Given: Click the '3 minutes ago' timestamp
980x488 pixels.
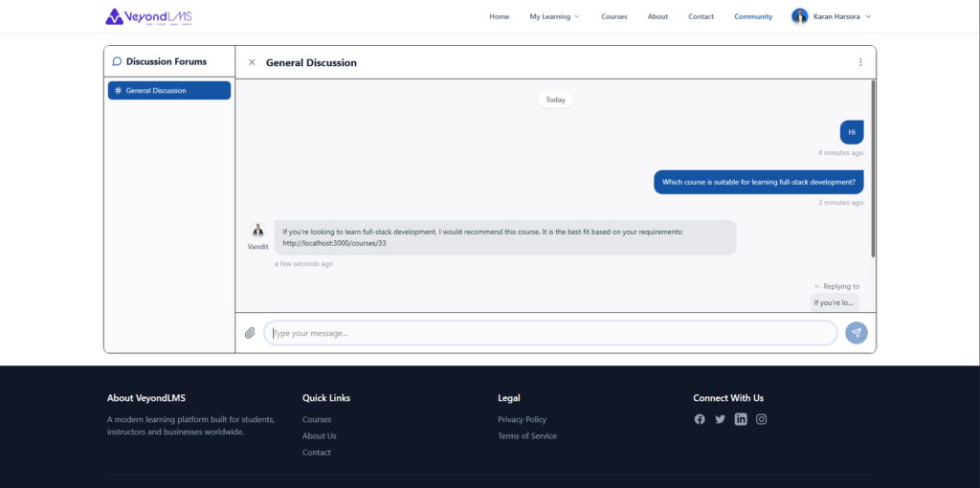Looking at the screenshot, I should [x=840, y=203].
